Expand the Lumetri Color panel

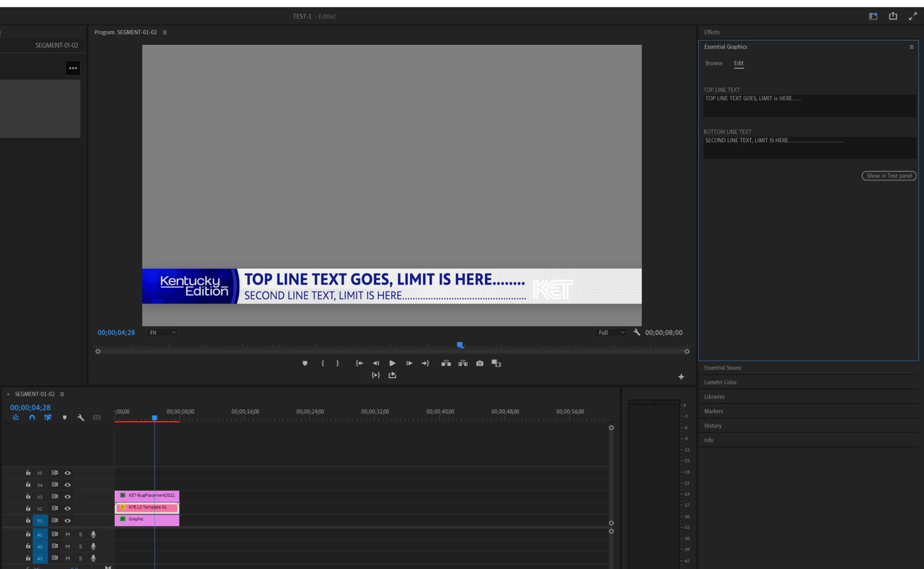[720, 382]
